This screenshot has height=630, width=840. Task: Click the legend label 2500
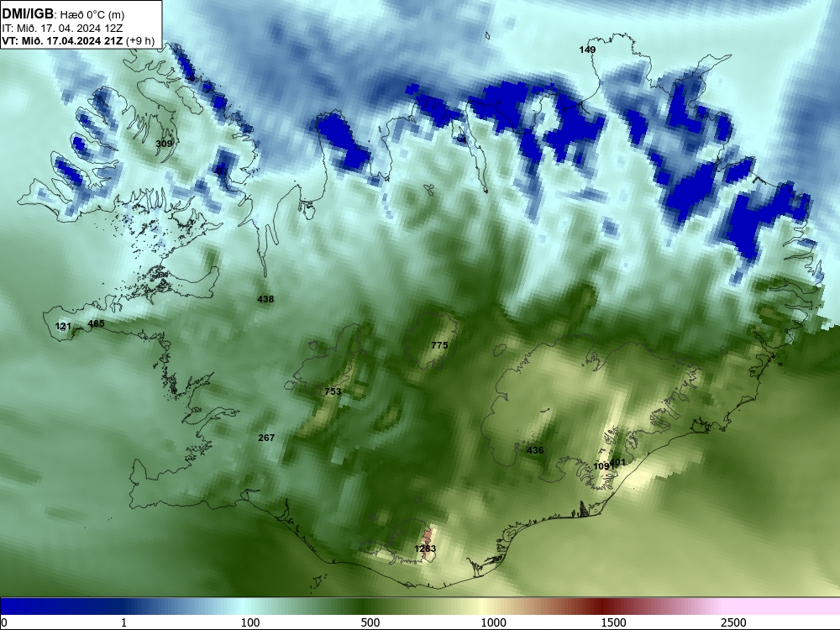pyautogui.click(x=733, y=622)
